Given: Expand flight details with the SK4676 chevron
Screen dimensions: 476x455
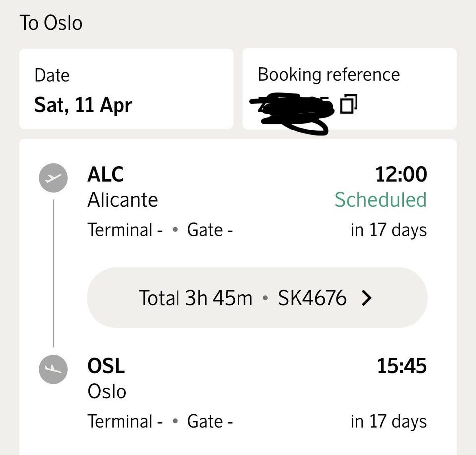Looking at the screenshot, I should [366, 298].
